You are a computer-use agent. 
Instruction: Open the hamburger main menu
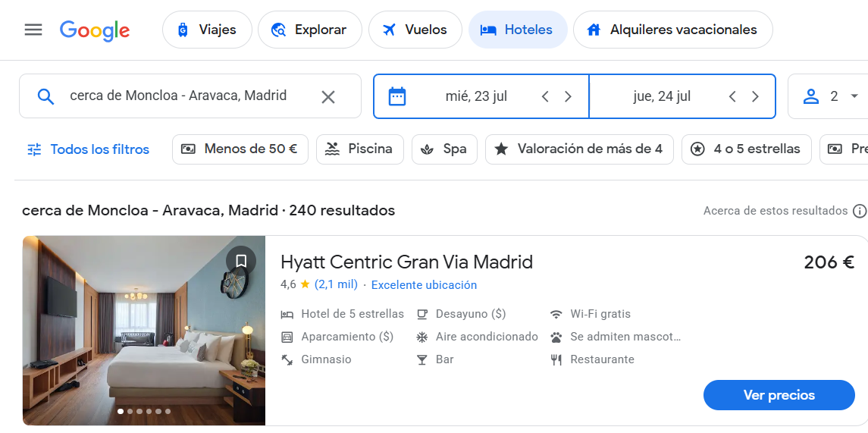(33, 30)
